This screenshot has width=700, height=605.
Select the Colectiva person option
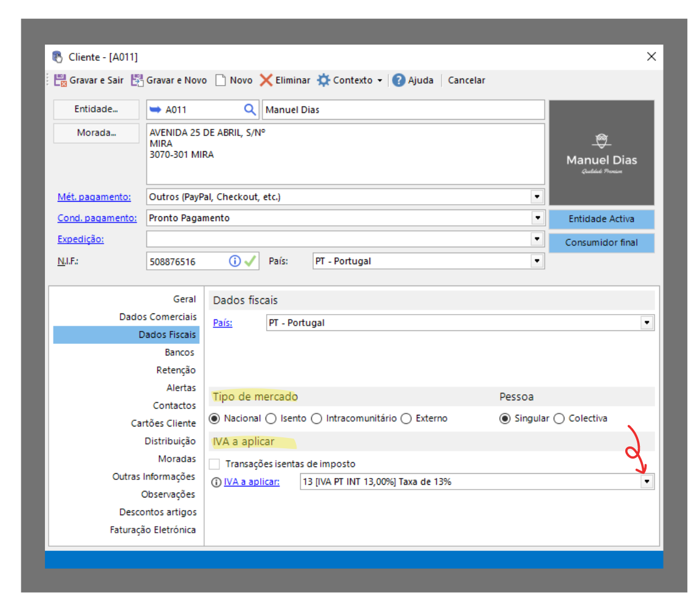click(x=559, y=419)
